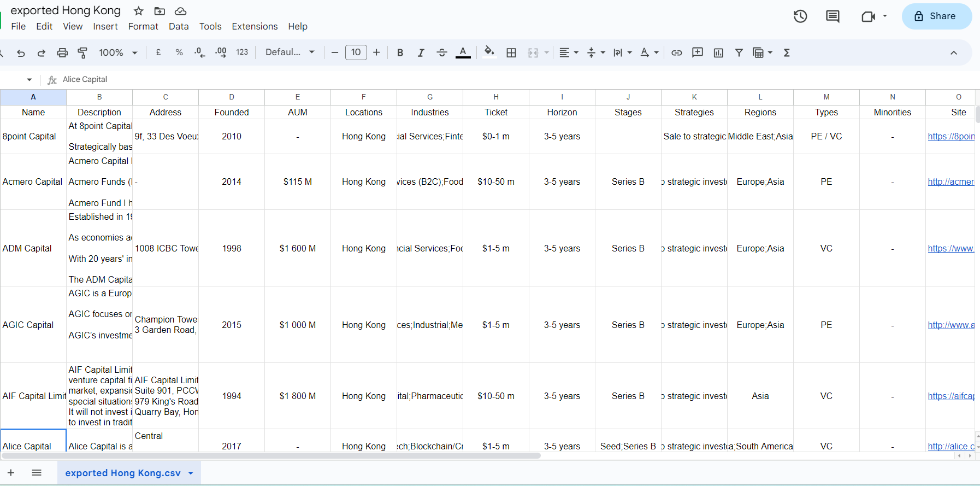Screen dimensions: 980x486
Task: Insert a comment
Action: point(698,52)
